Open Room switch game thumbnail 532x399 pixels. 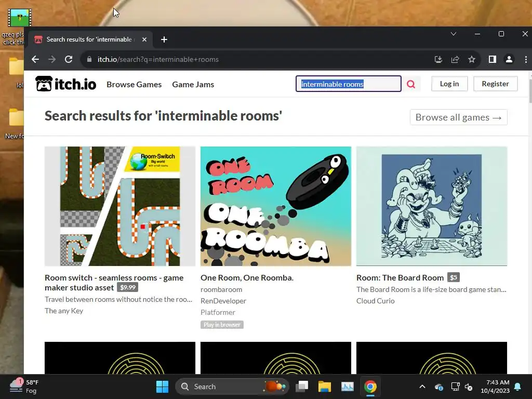coord(120,206)
